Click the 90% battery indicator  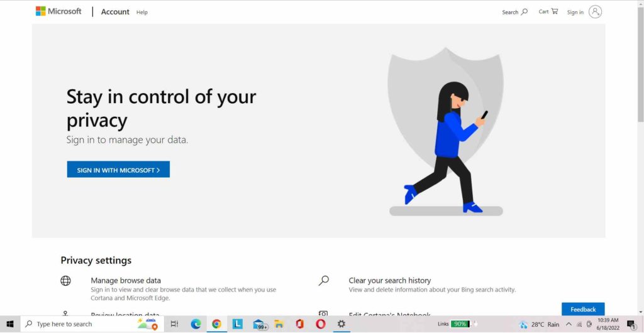click(x=460, y=324)
